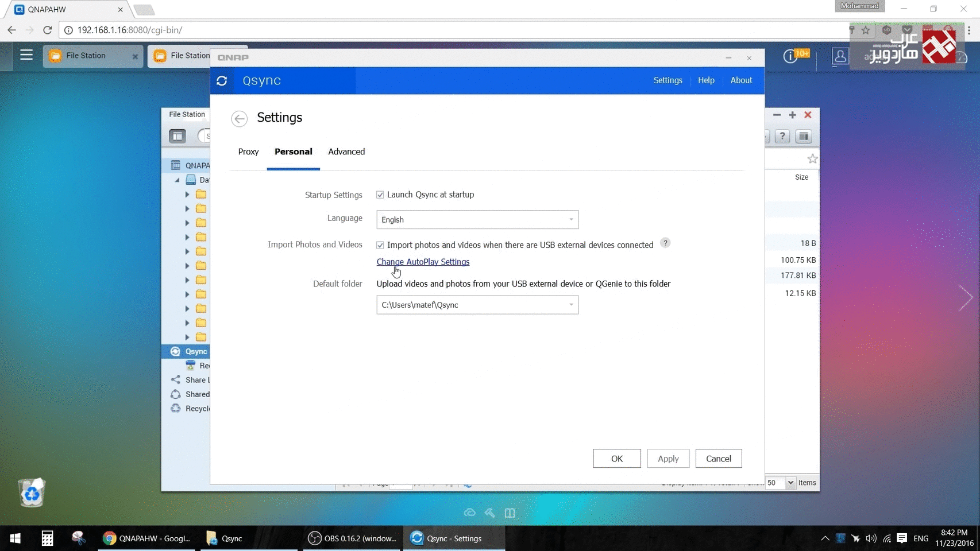Open the Recycle Bin desktop icon
Viewport: 980px width, 551px height.
pyautogui.click(x=32, y=492)
